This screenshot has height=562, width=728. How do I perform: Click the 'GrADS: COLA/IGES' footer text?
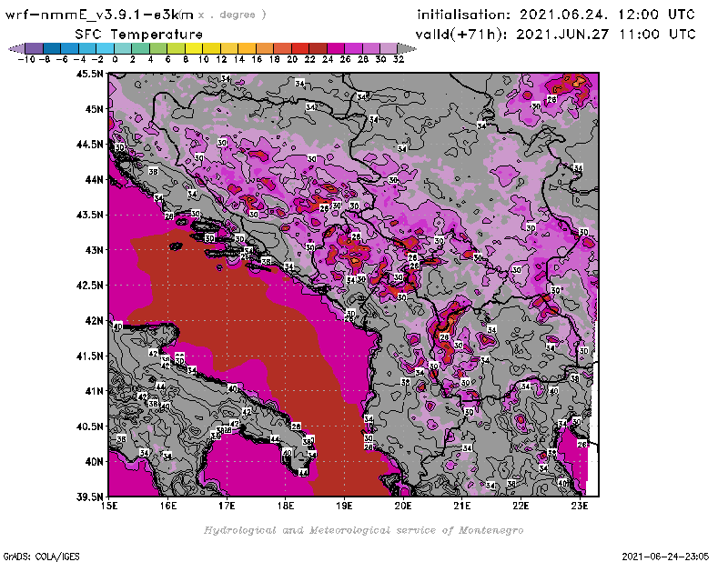(x=41, y=557)
